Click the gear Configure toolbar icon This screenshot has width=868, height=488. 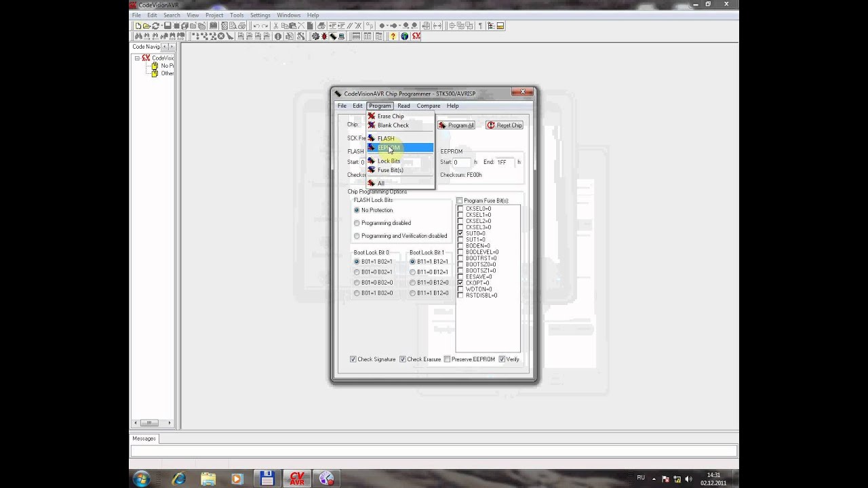(315, 36)
